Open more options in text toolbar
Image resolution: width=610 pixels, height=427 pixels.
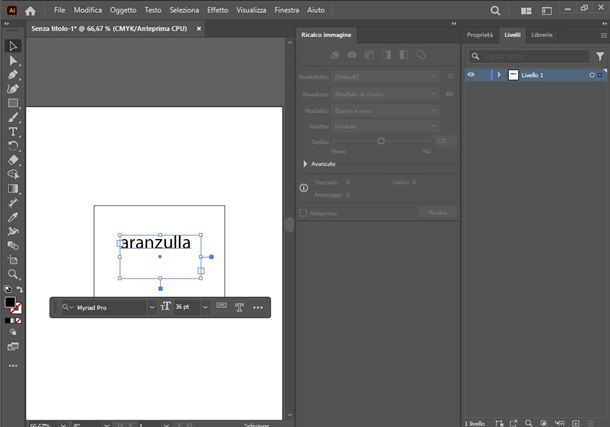pos(258,307)
